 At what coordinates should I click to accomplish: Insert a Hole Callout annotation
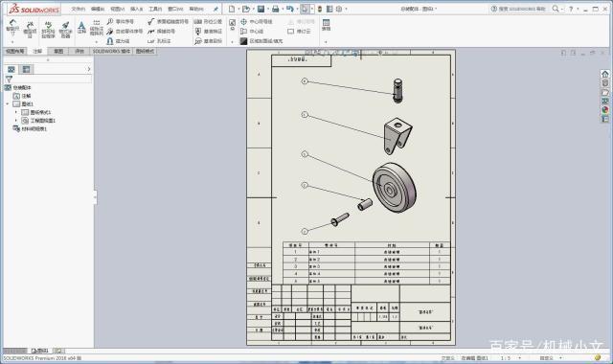pyautogui.click(x=159, y=41)
